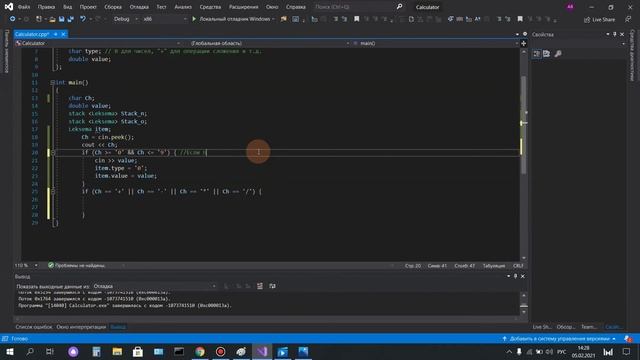Click the Табуляция indentation setting
This screenshot has height=360, width=640.
tap(493, 266)
